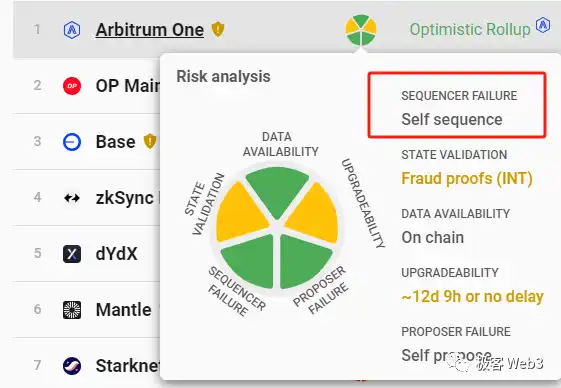Click the yellow shield warning beside Base
Viewport: 561px width, 388px height.
150,141
